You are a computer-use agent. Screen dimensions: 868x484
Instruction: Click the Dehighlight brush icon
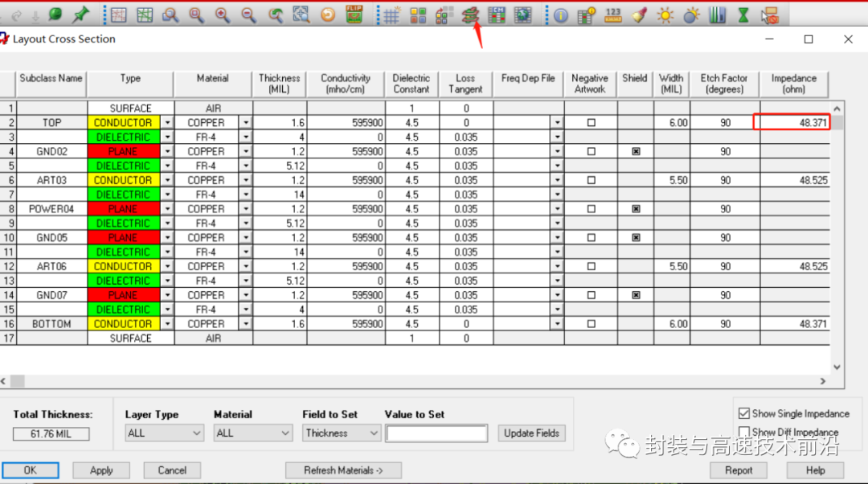click(x=640, y=15)
